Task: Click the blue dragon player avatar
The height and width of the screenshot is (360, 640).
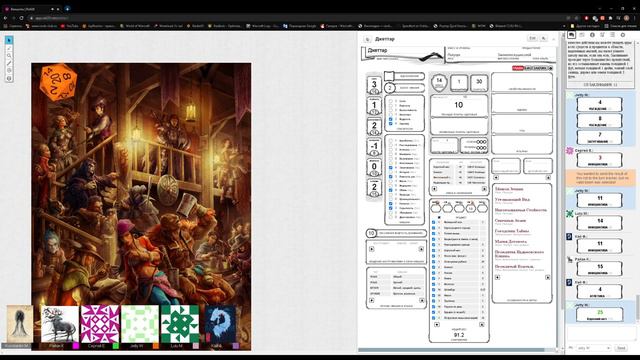Action: click(x=220, y=324)
